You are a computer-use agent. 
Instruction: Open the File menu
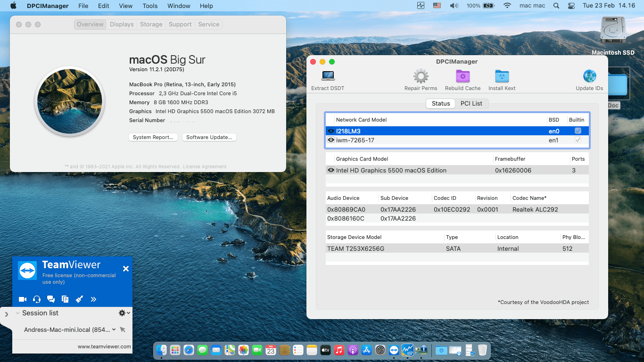click(83, 6)
